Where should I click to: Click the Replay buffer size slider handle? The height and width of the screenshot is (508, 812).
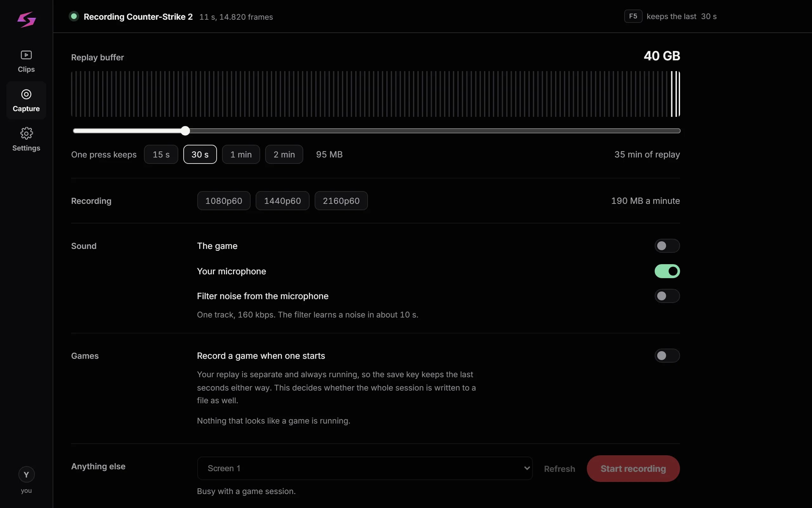[x=185, y=131]
